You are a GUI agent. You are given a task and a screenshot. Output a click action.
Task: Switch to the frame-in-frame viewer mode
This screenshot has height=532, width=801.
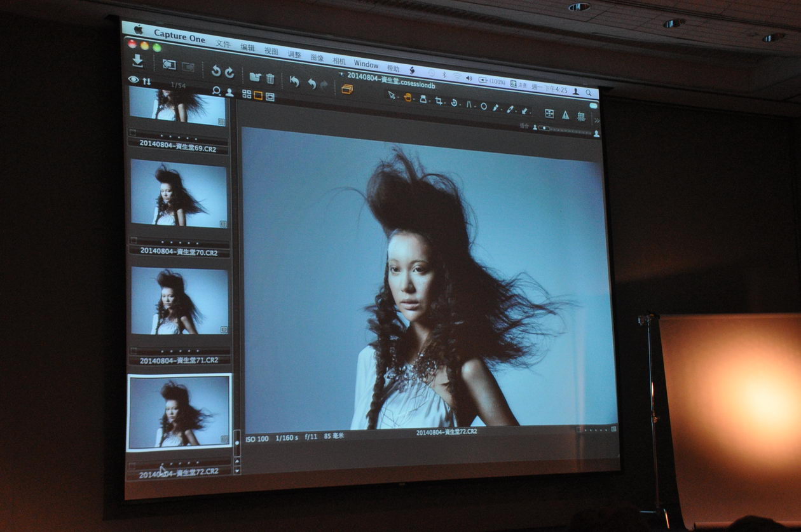[x=270, y=97]
